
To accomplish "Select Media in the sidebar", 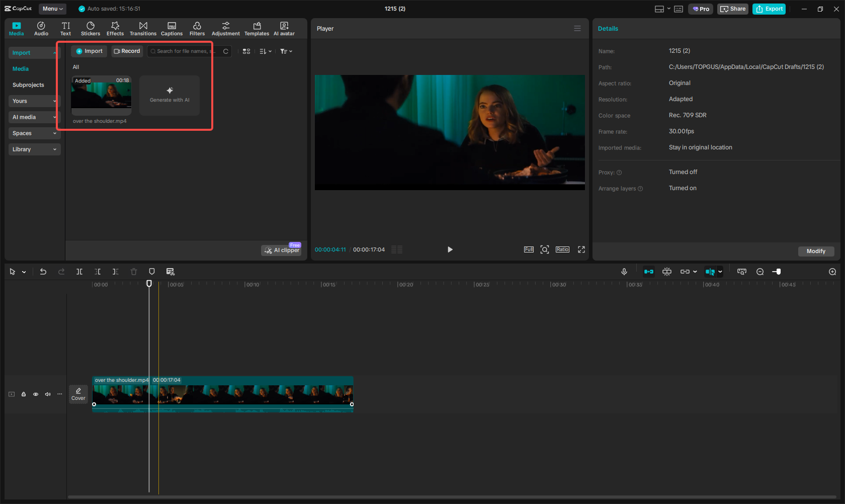I will tap(21, 69).
